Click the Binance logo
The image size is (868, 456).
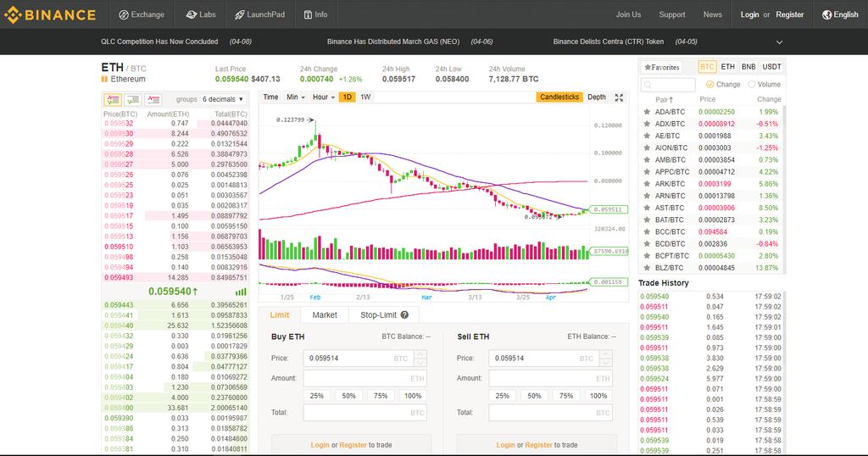point(50,14)
